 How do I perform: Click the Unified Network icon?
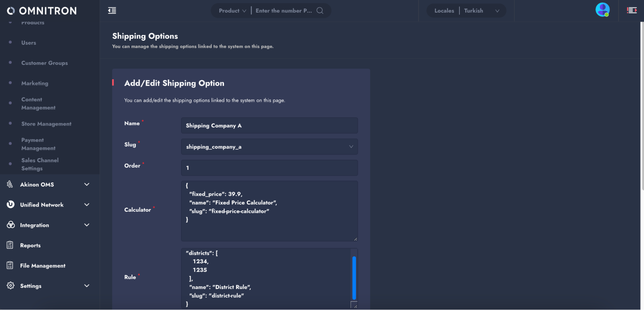click(x=11, y=205)
